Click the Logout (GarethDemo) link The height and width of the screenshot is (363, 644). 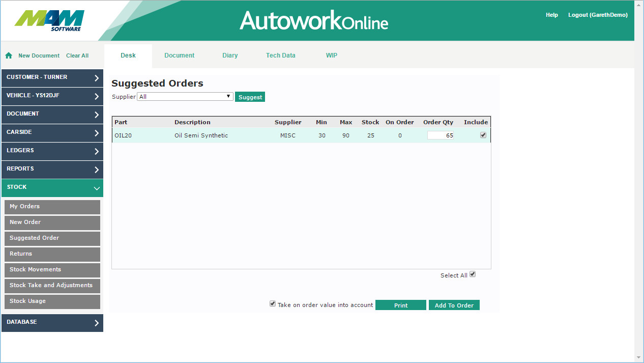pos(597,15)
